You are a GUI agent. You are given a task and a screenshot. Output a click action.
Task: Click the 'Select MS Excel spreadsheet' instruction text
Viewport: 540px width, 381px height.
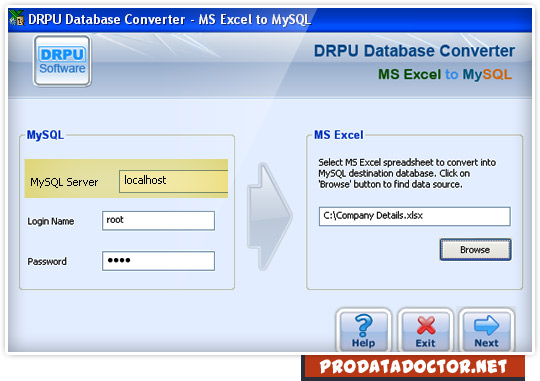[407, 173]
